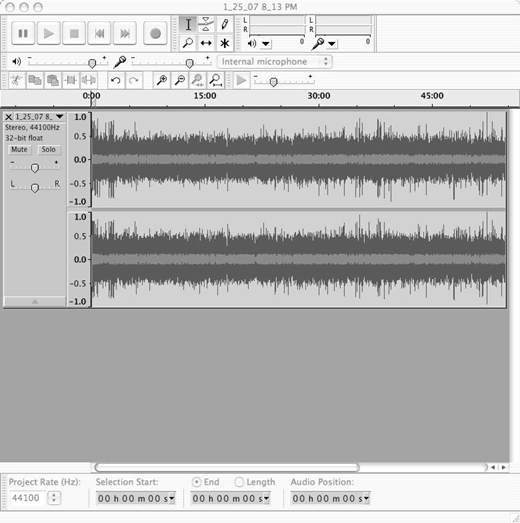This screenshot has width=520, height=523.
Task: Click the End time field
Action: tap(230, 498)
